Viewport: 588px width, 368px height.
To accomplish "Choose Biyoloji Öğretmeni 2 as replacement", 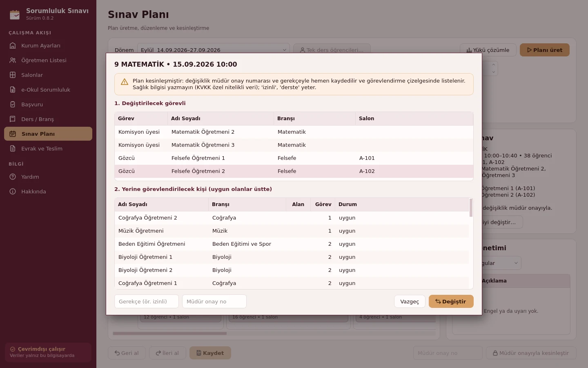I will [x=292, y=270].
